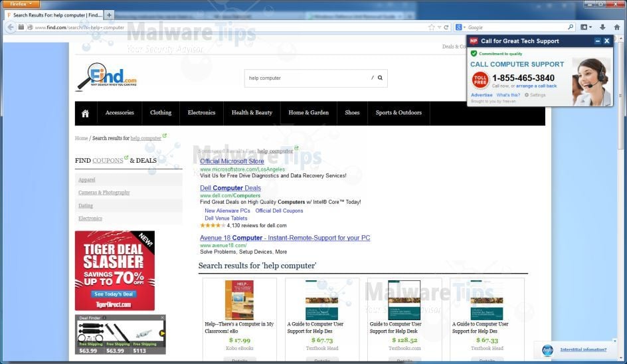Click 'arrange a call back' link

coord(536,86)
